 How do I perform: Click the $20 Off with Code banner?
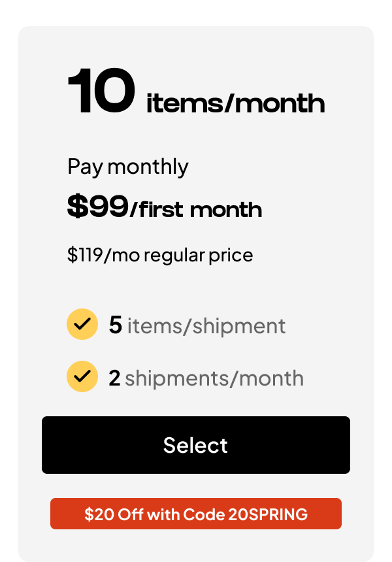[195, 514]
